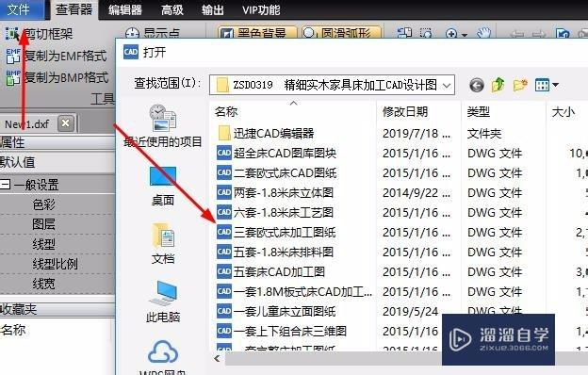The height and width of the screenshot is (375, 588).
Task: Close the New1.dxf document tab
Action: point(66,123)
